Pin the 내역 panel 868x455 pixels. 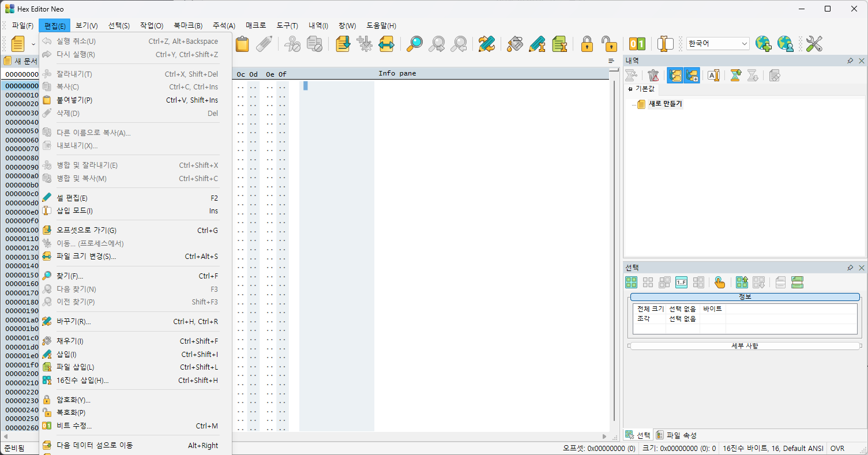coord(850,61)
